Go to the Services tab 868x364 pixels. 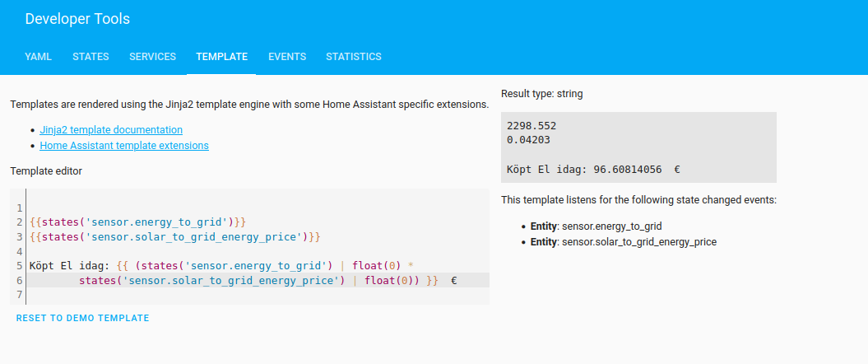tap(152, 57)
